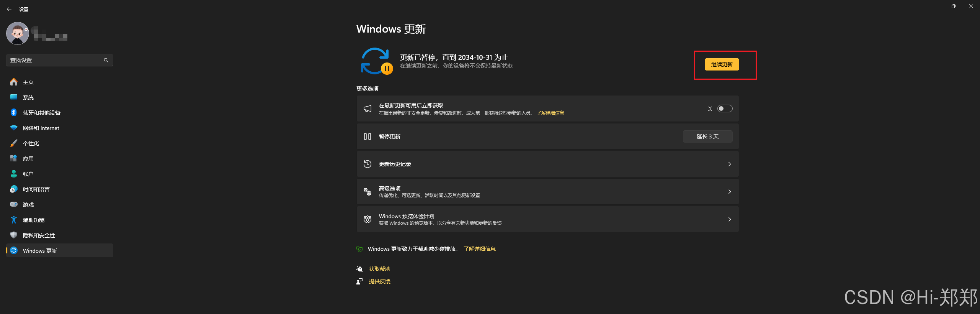980x314 pixels.
Task: Open the 主页 home icon
Action: click(14, 82)
